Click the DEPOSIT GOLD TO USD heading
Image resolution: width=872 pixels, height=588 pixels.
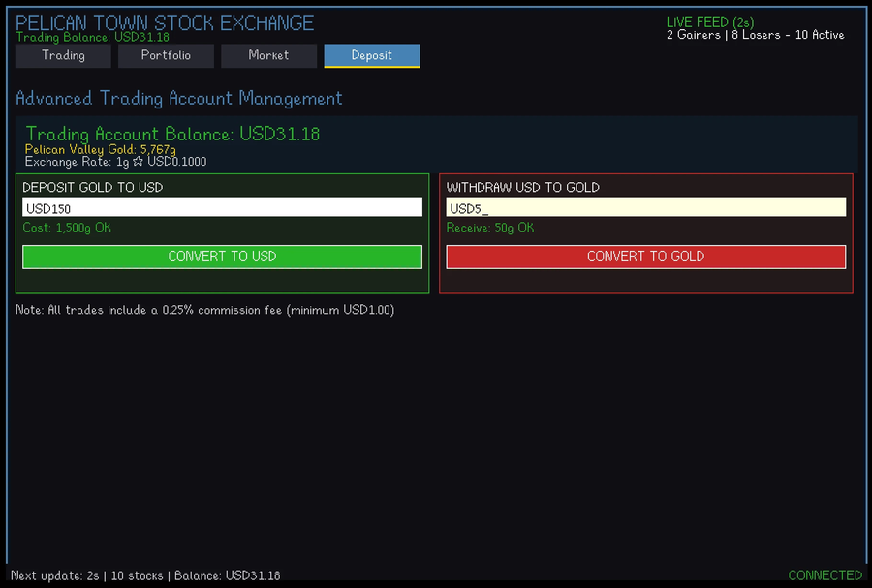pyautogui.click(x=93, y=187)
